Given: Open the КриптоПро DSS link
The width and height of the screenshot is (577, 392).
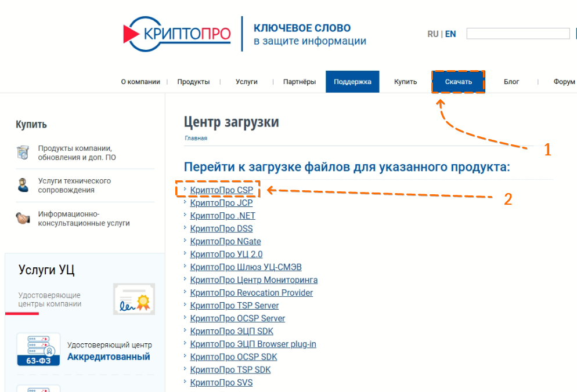Looking at the screenshot, I should tap(221, 228).
